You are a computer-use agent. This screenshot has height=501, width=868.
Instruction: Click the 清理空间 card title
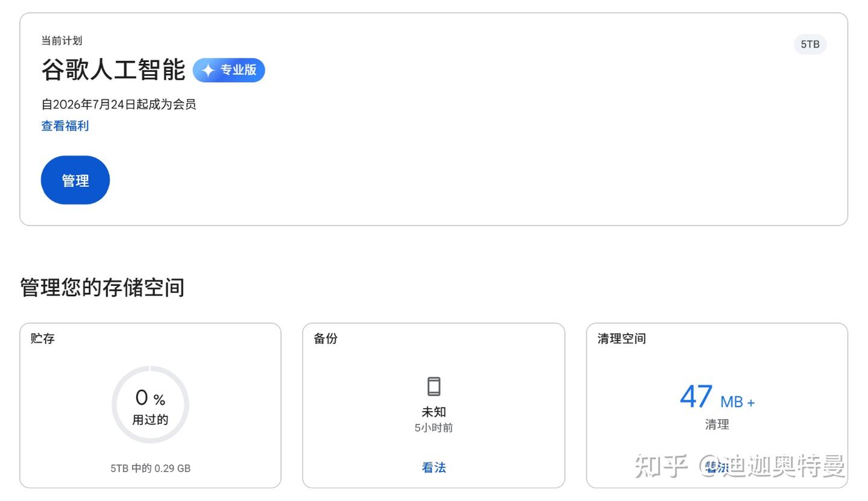coord(621,339)
